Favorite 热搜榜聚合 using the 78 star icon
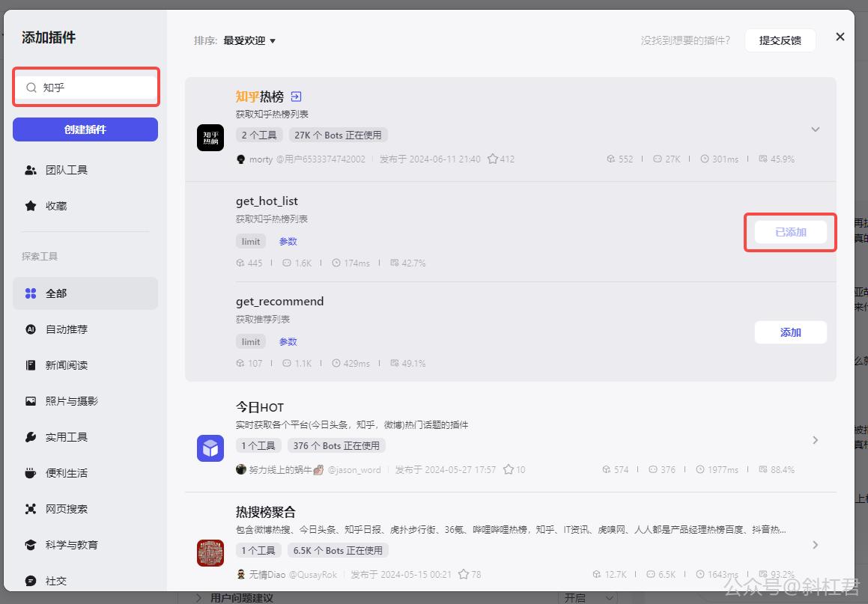868x604 pixels. click(x=464, y=574)
